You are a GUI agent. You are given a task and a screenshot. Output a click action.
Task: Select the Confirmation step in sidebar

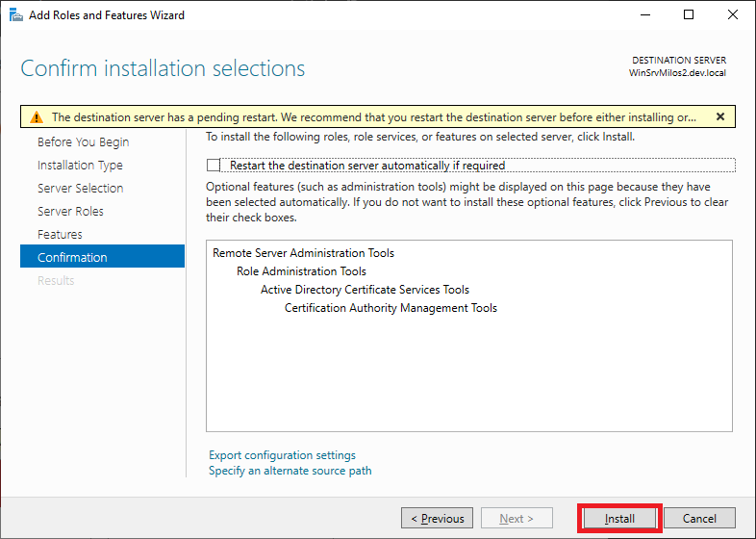pyautogui.click(x=72, y=258)
